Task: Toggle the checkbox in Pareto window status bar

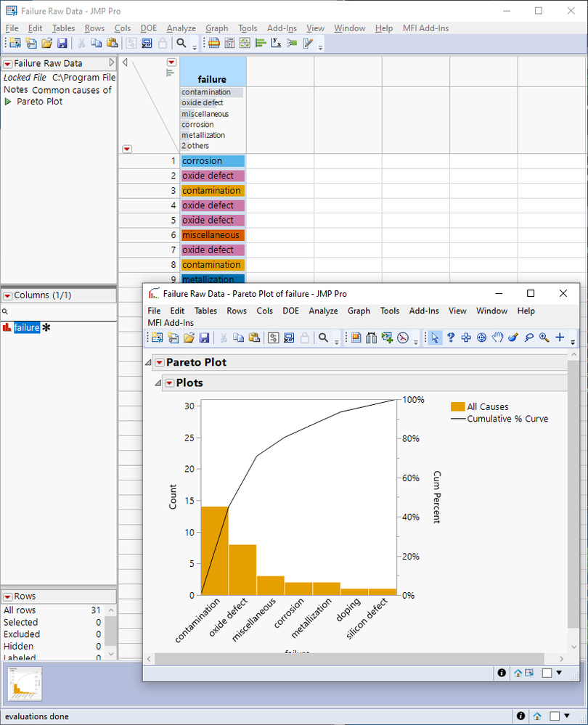Action: [x=546, y=673]
